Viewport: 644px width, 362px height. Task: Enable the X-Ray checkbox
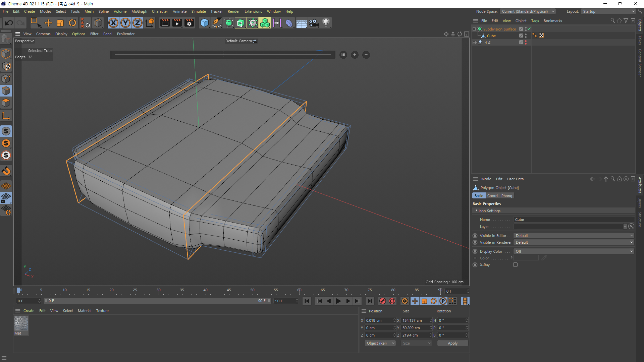point(515,265)
